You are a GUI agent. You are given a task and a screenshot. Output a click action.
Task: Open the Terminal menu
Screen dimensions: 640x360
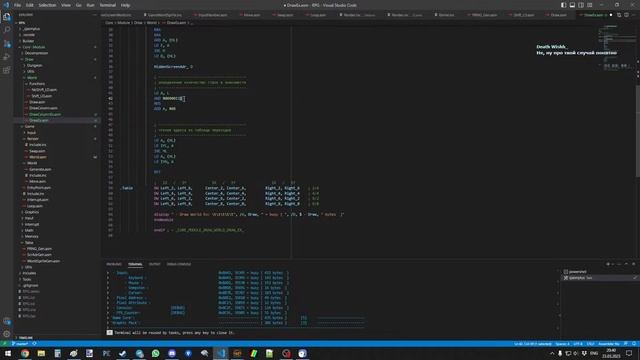[107, 5]
